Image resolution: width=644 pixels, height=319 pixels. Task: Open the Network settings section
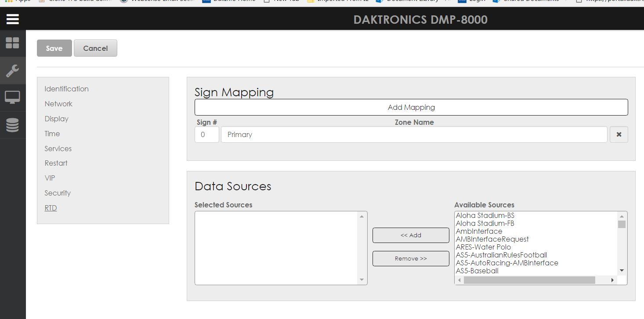pos(58,104)
